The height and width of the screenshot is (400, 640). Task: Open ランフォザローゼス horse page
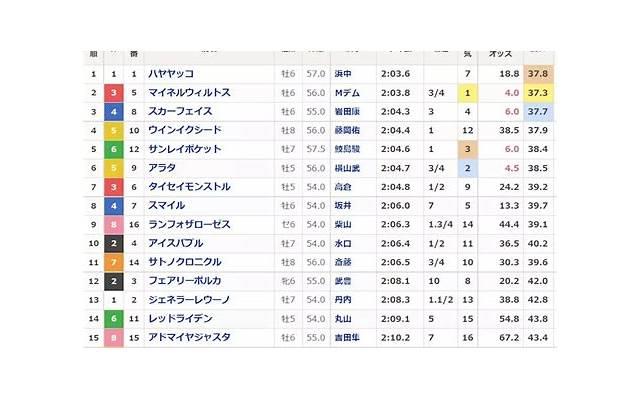(189, 224)
